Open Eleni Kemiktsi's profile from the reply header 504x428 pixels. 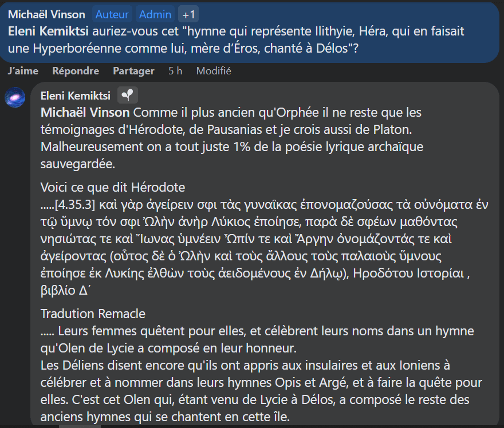point(76,96)
